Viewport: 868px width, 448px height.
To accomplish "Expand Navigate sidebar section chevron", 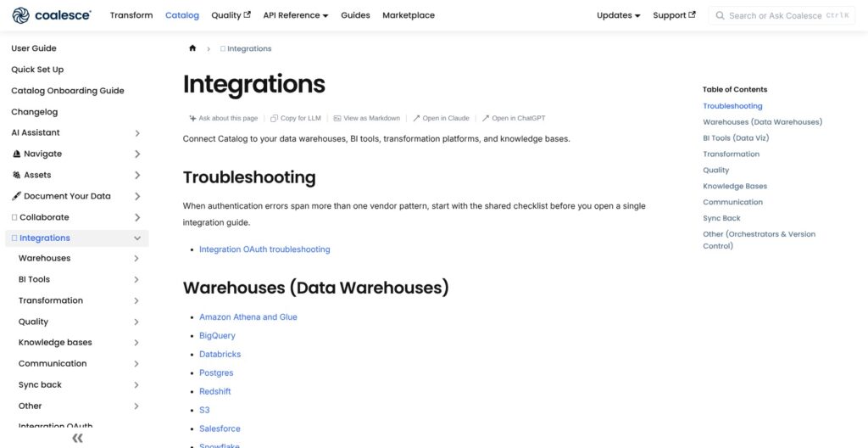I will click(136, 154).
